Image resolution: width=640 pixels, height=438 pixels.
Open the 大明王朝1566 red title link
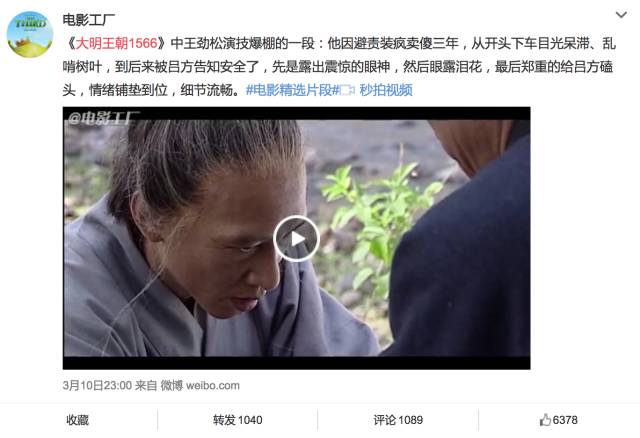pos(116,43)
